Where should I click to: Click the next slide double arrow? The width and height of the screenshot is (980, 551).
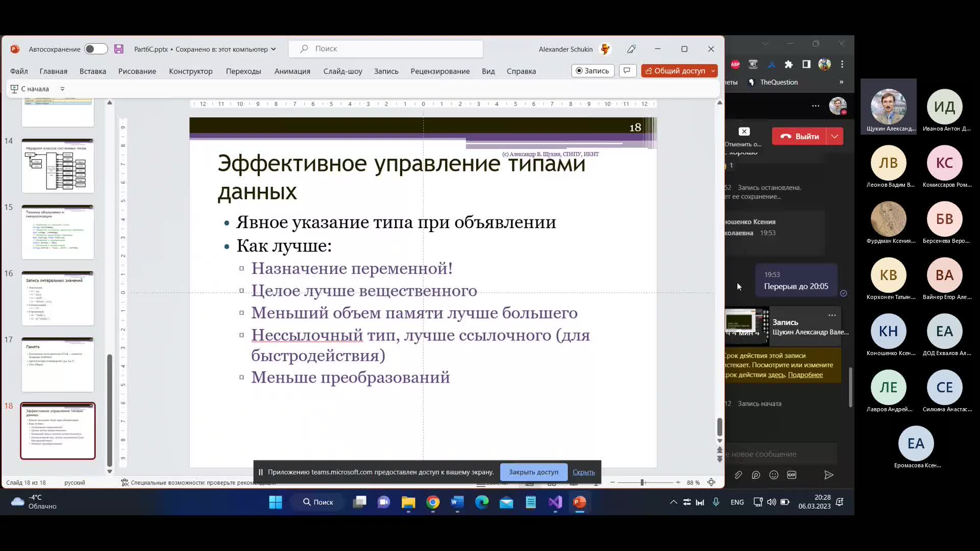(x=720, y=459)
